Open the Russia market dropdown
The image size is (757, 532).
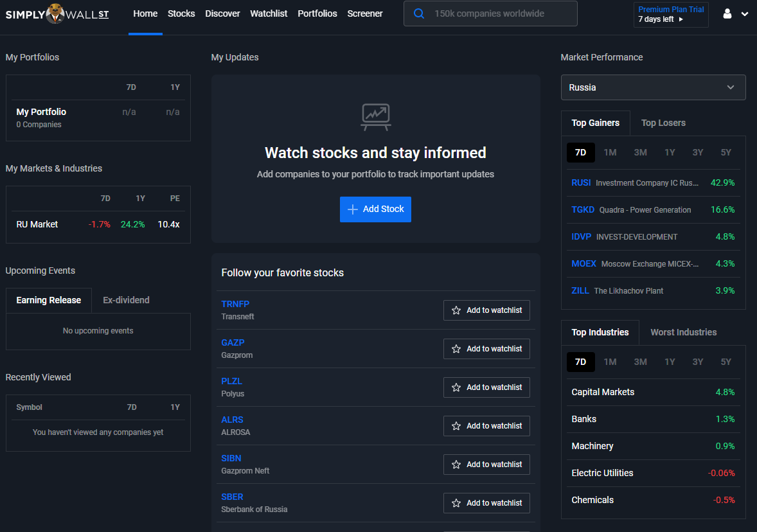click(653, 87)
